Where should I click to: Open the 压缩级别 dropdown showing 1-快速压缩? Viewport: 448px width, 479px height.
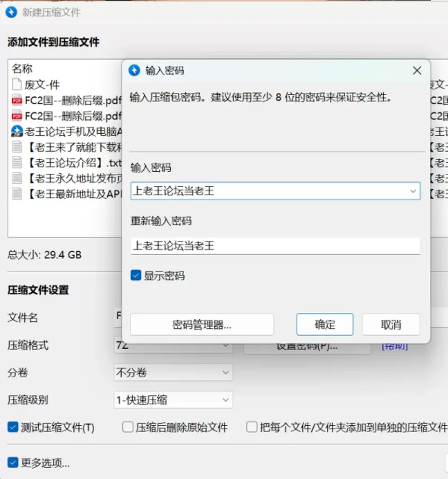pyautogui.click(x=173, y=400)
